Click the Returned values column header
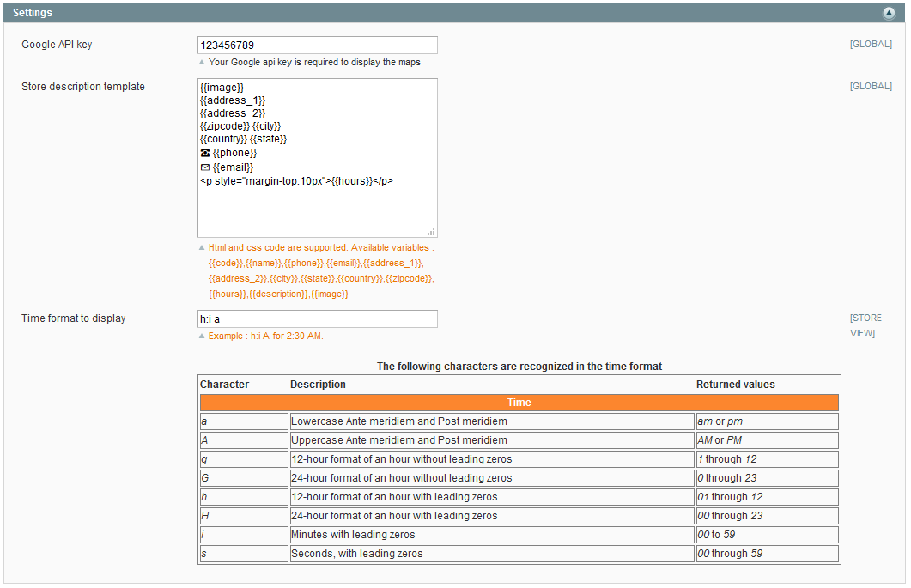The image size is (911, 588). click(x=735, y=385)
